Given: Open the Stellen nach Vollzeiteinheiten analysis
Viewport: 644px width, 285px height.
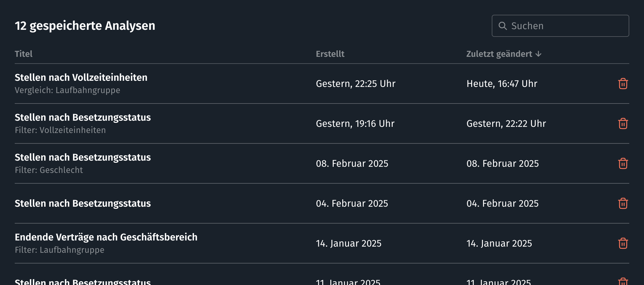Looking at the screenshot, I should pos(81,77).
